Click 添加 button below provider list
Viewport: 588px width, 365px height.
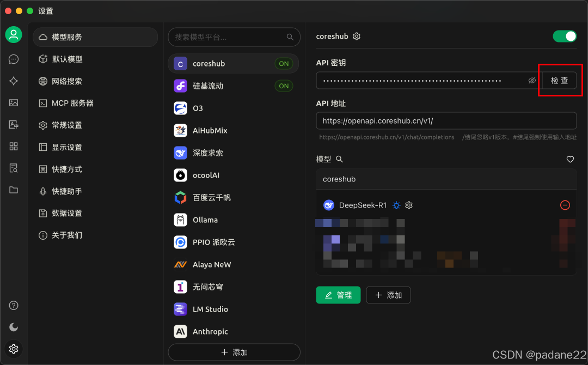tap(234, 352)
